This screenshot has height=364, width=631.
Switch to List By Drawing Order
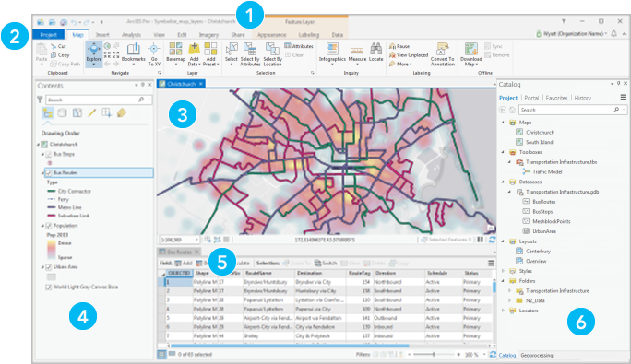click(x=47, y=113)
